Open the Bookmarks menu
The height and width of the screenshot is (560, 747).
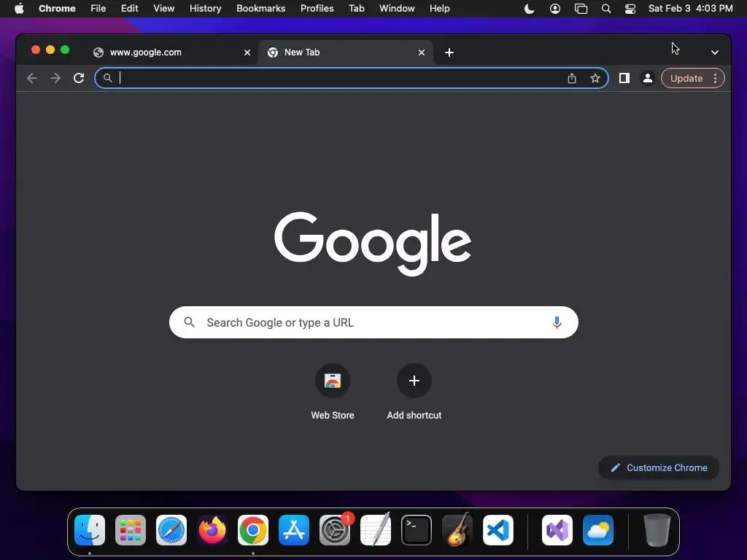tap(260, 9)
